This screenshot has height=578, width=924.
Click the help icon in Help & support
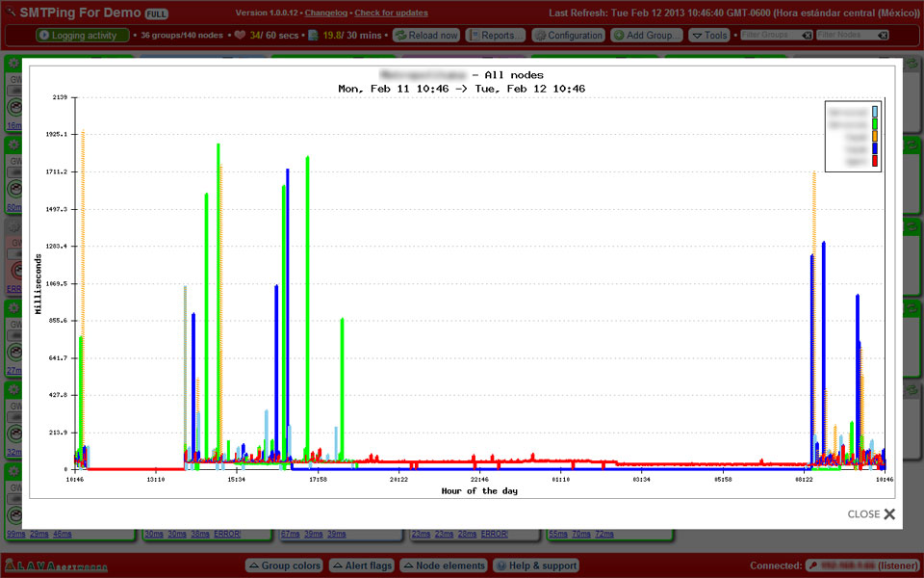500,566
